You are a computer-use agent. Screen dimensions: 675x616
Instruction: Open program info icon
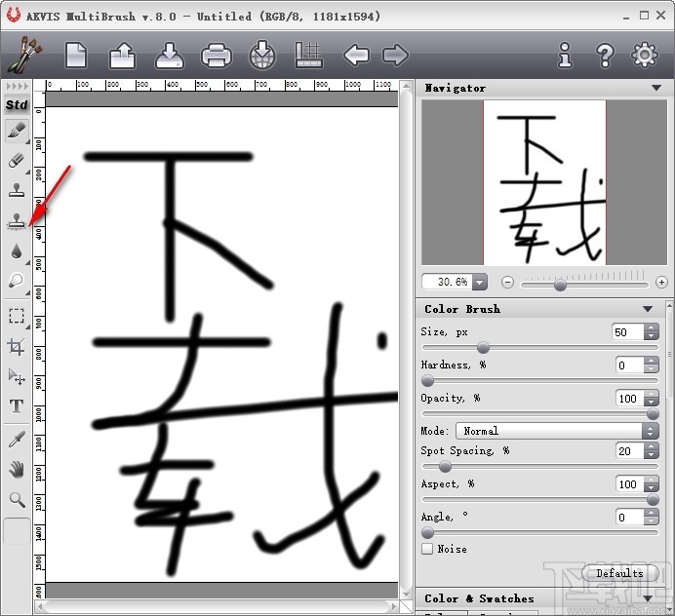tap(565, 55)
